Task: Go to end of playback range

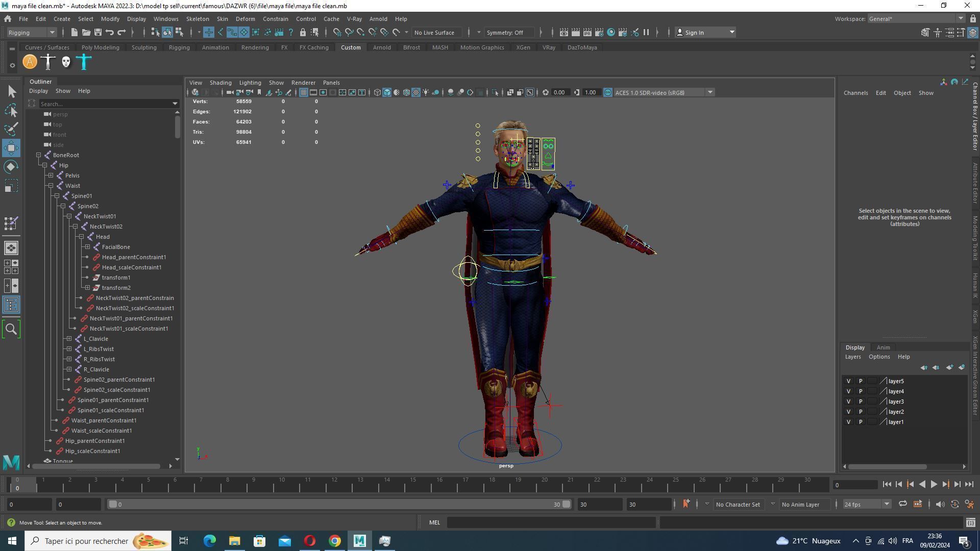Action: pos(969,485)
